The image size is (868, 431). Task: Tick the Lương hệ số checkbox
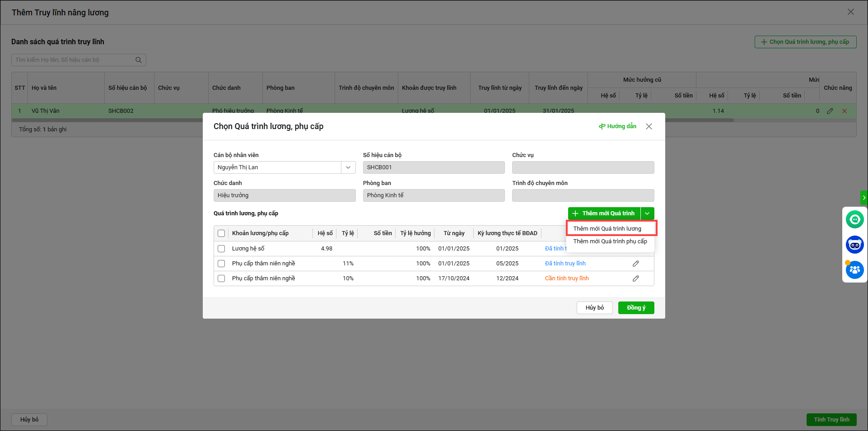coord(221,249)
